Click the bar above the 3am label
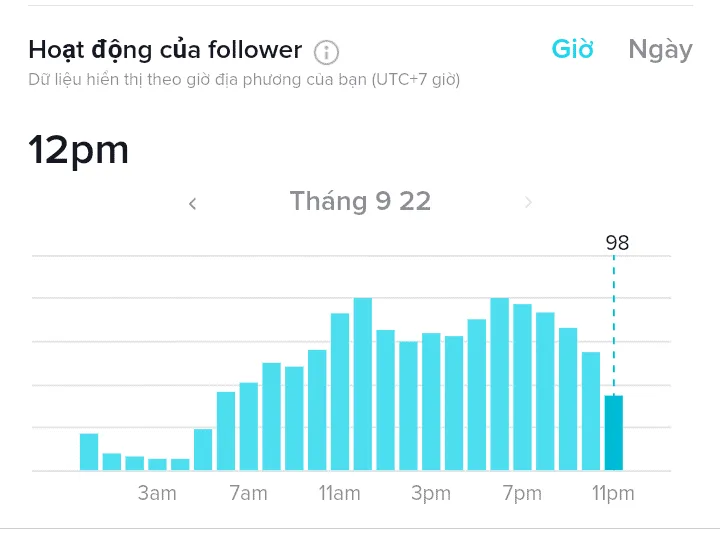 pos(157,464)
